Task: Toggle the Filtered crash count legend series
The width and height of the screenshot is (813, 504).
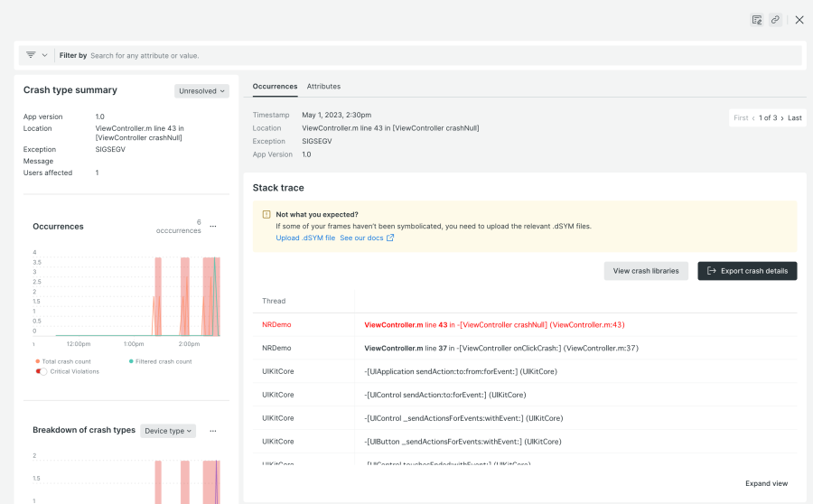Action: (x=161, y=361)
